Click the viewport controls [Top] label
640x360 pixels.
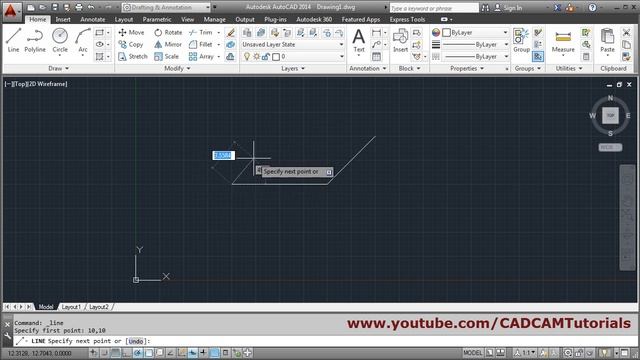[19, 84]
